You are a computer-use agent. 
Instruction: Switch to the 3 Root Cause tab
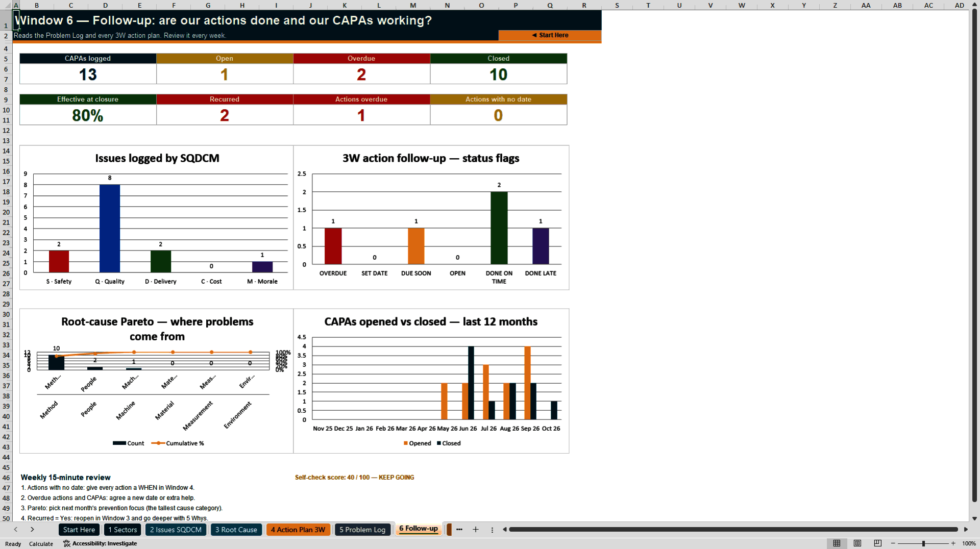236,530
